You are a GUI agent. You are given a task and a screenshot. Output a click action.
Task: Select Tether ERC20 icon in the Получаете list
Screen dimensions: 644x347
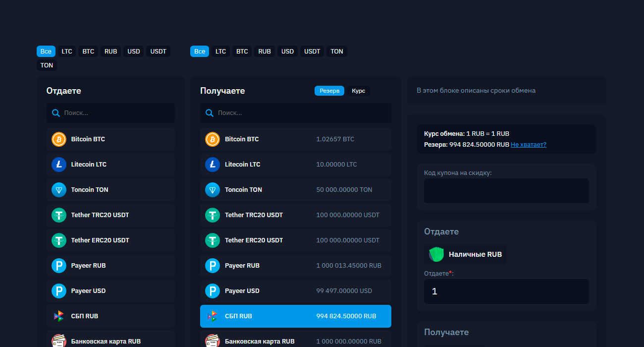[x=213, y=240]
